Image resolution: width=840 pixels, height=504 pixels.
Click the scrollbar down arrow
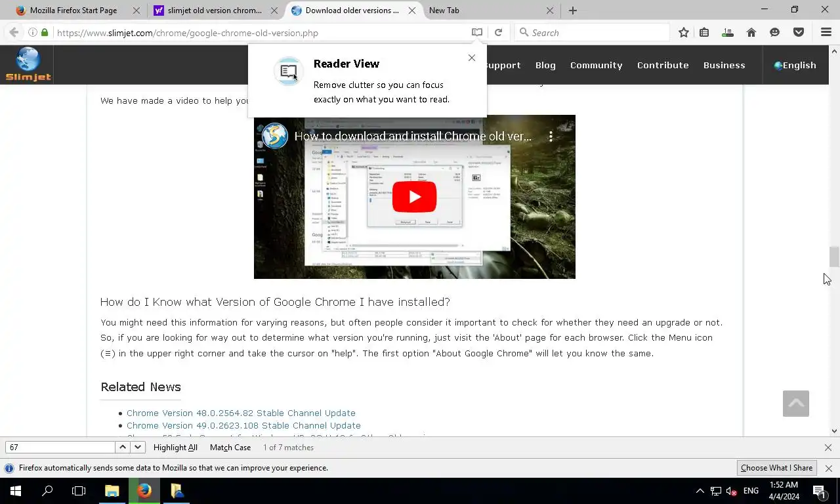(834, 431)
